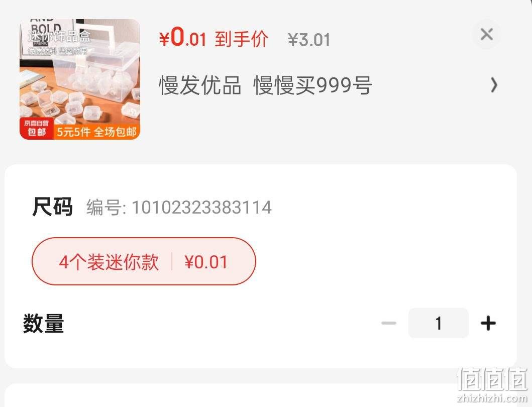532x407 pixels.
Task: Tap the 5元5件 全场包邮 promo banner
Action: (96, 132)
